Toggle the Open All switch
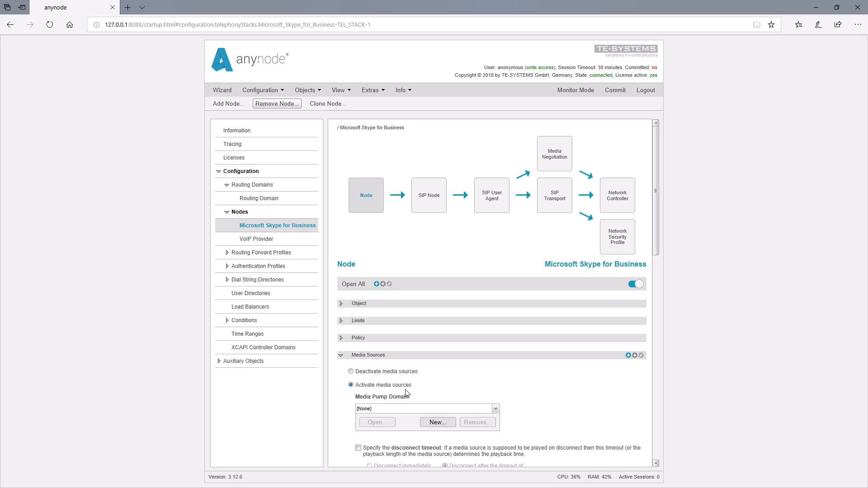Image resolution: width=868 pixels, height=488 pixels. coord(636,284)
